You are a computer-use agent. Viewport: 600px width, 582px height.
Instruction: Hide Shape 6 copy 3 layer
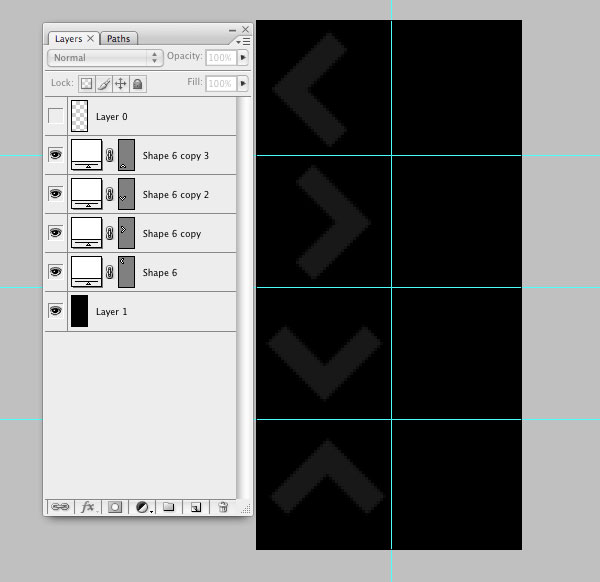55,155
